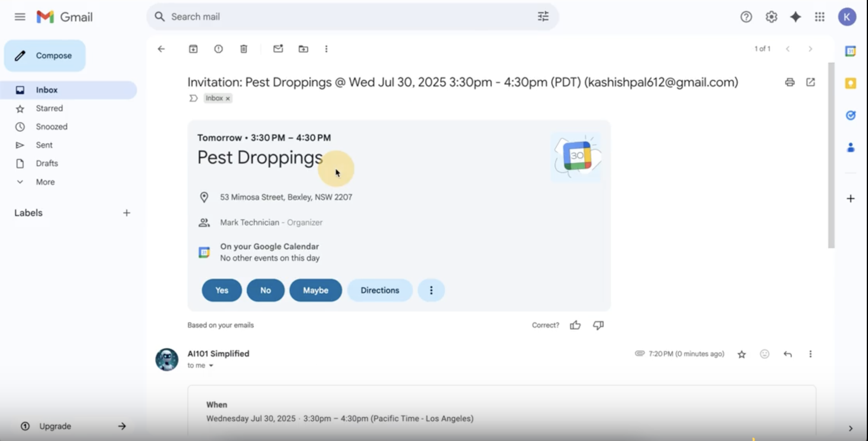Give thumbs down for Correct?
868x441 pixels.
click(x=598, y=325)
